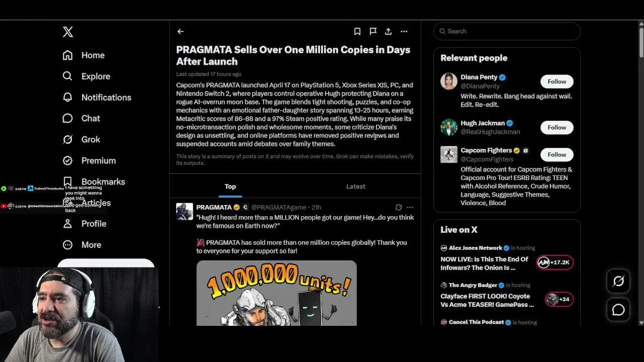This screenshot has width=644, height=362.
Task: Click Capcom Fighters avatar
Action: coord(449,154)
